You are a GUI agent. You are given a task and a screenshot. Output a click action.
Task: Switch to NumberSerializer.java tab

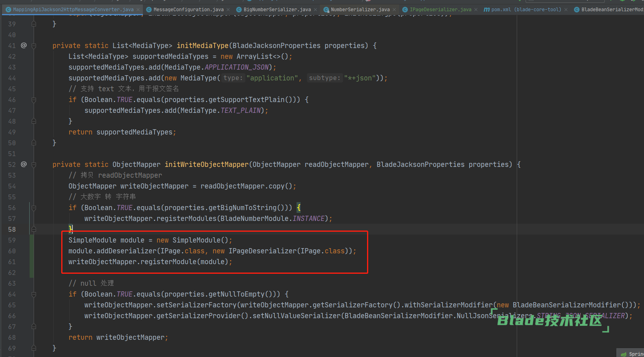(360, 9)
